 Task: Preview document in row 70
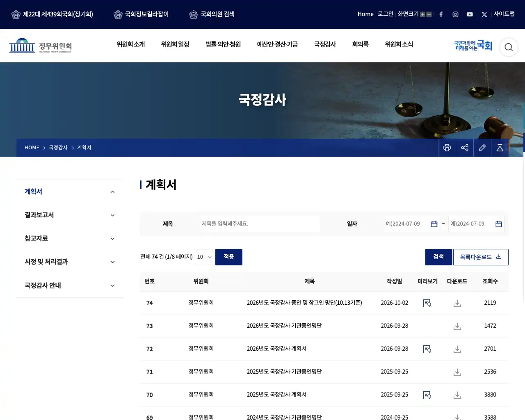(427, 395)
